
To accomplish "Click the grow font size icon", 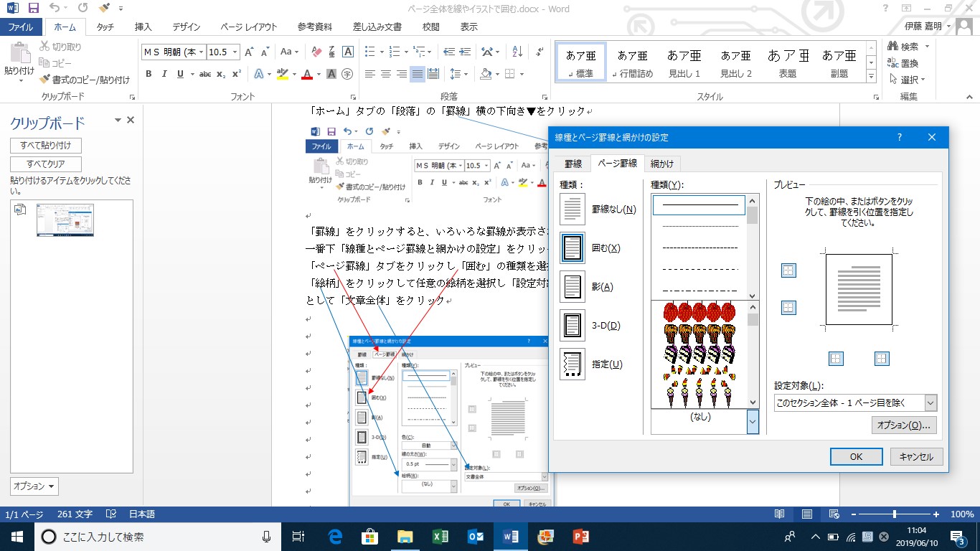I will 249,52.
